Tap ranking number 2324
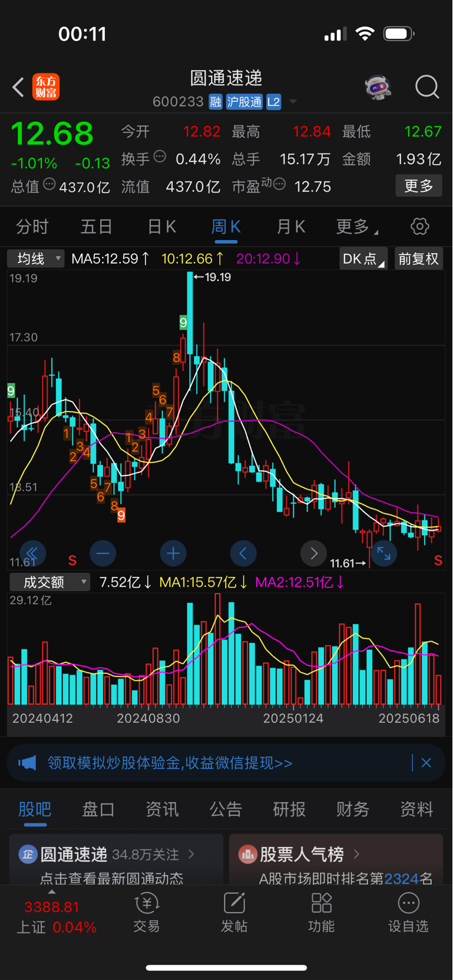 click(401, 879)
